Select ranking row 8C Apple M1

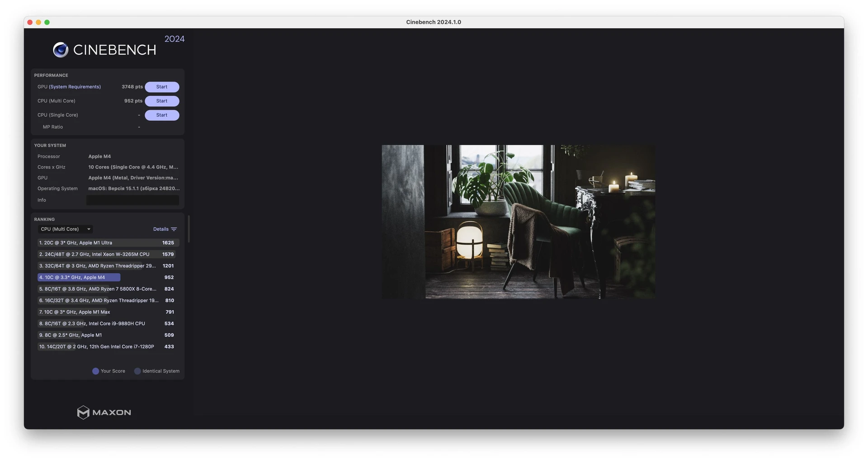[x=108, y=335]
